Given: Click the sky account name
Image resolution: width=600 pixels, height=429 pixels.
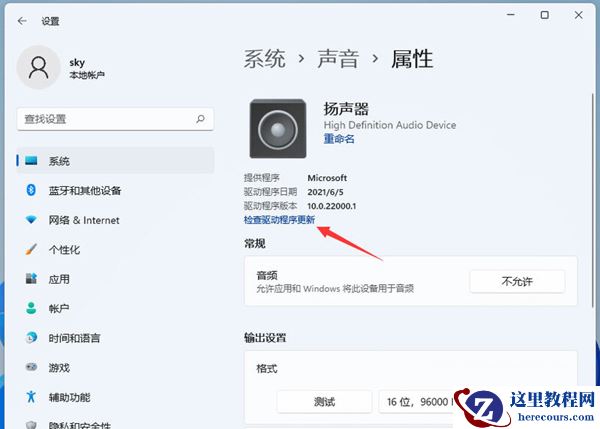Looking at the screenshot, I should [77, 62].
